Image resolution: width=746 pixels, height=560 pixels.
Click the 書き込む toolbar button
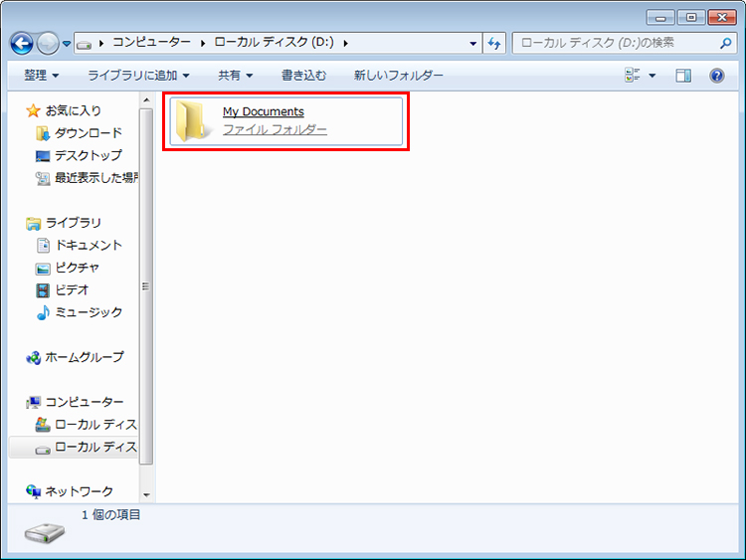coord(304,76)
